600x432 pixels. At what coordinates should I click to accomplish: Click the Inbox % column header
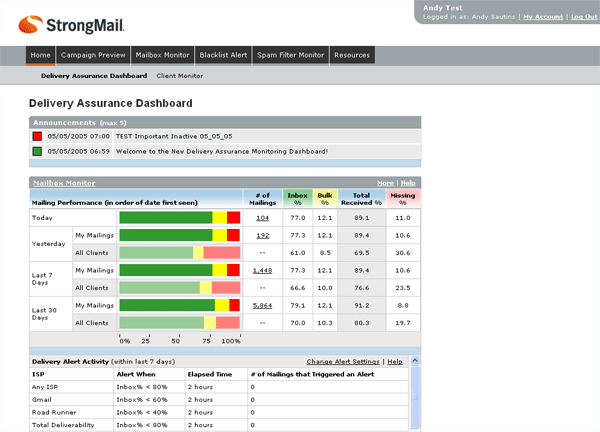[297, 199]
